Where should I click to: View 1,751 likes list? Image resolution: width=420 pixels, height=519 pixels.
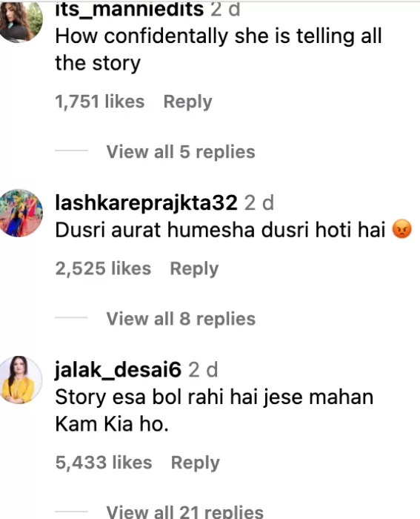point(100,102)
